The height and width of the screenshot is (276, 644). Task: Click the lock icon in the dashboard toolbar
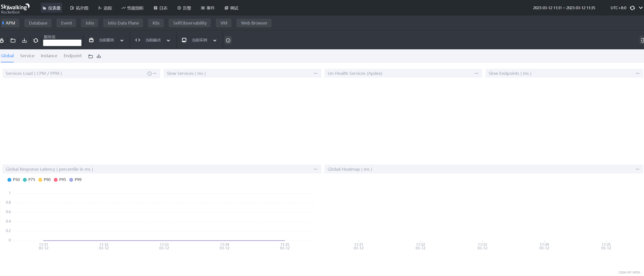coord(2,40)
